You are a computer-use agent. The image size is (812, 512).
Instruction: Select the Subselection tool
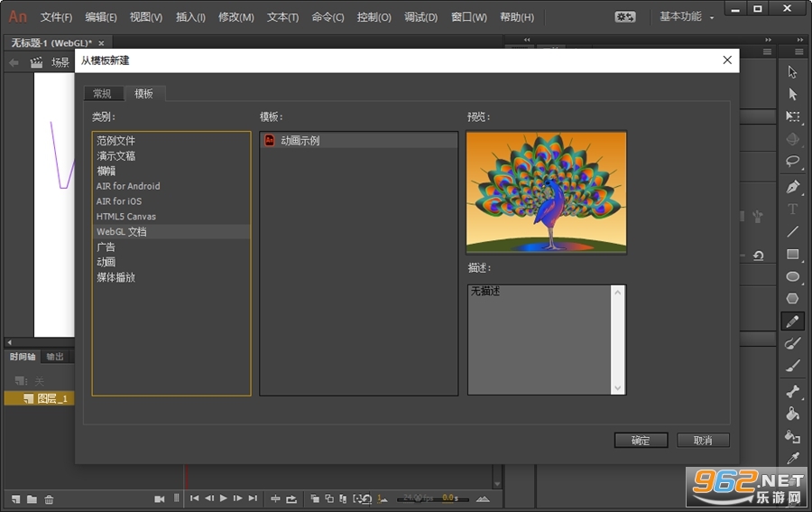click(792, 94)
